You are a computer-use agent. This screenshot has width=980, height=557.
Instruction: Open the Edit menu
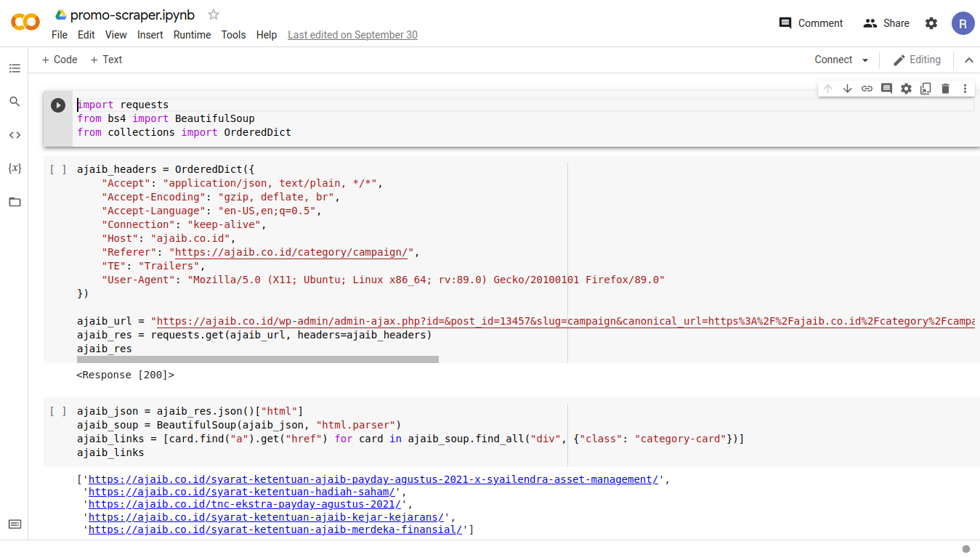coord(86,35)
